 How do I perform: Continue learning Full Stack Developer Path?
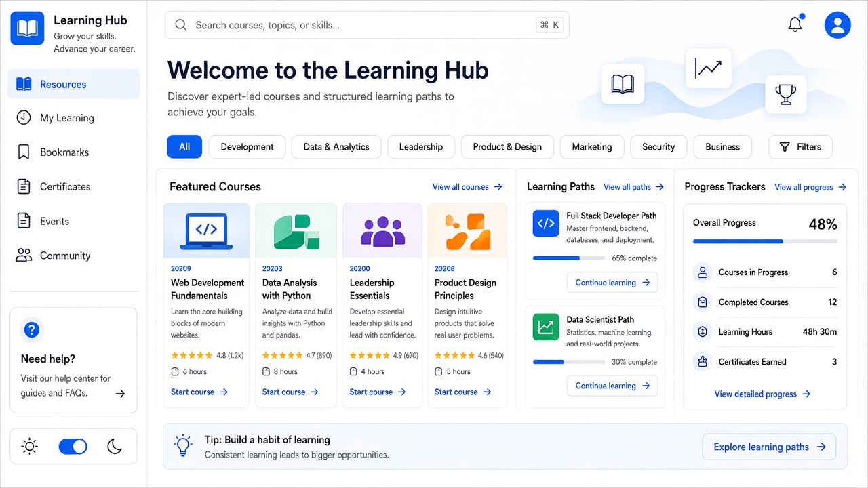point(612,283)
